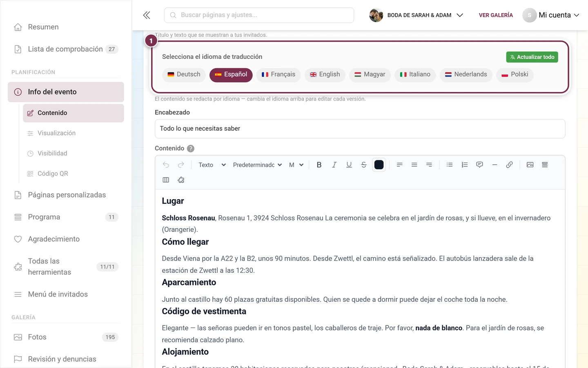This screenshot has width=588, height=368.
Task: Select the Contenido sub-item
Action: coord(73,113)
